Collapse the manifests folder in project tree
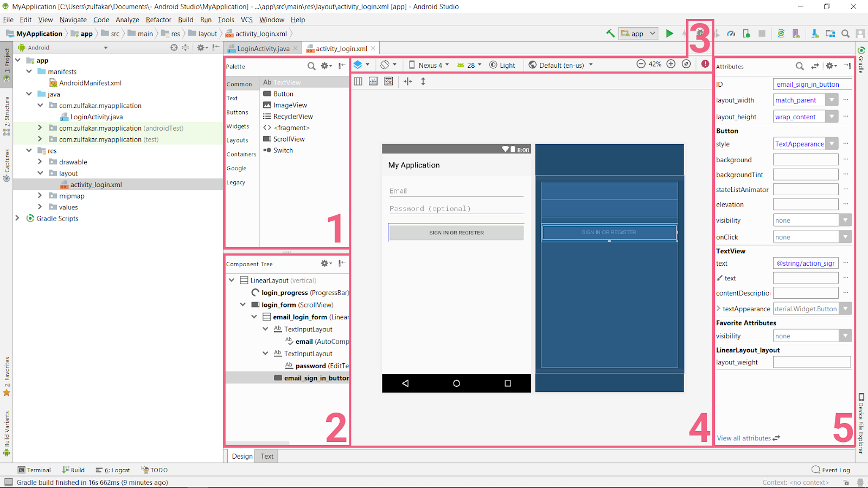The height and width of the screenshot is (488, 868). (x=29, y=72)
